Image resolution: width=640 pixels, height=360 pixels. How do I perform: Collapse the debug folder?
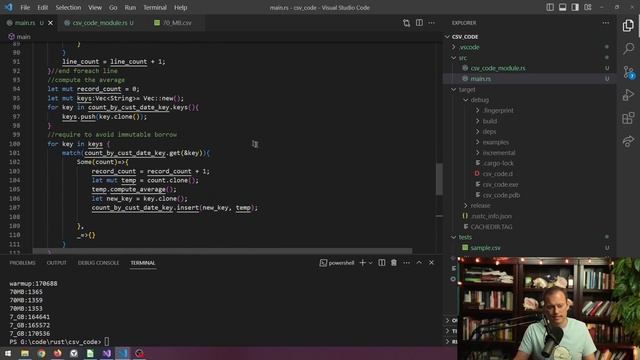click(479, 100)
